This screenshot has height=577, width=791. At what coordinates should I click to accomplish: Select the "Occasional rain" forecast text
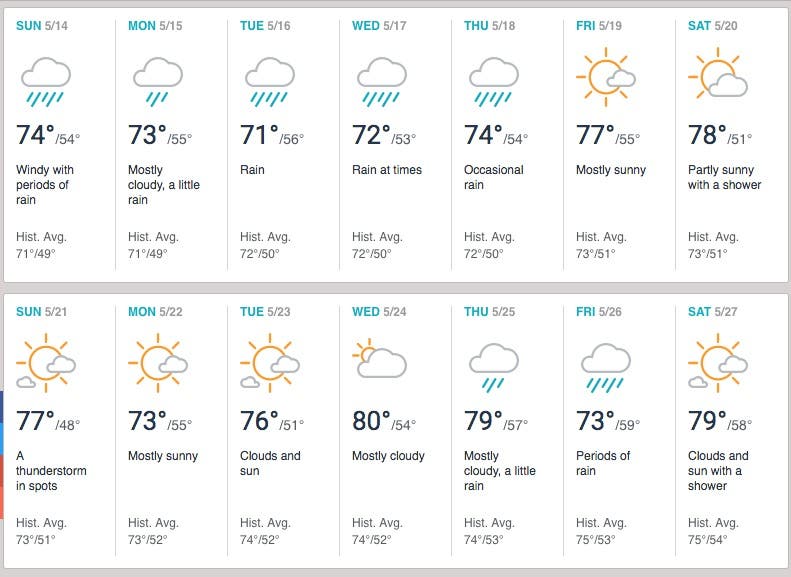click(x=494, y=177)
